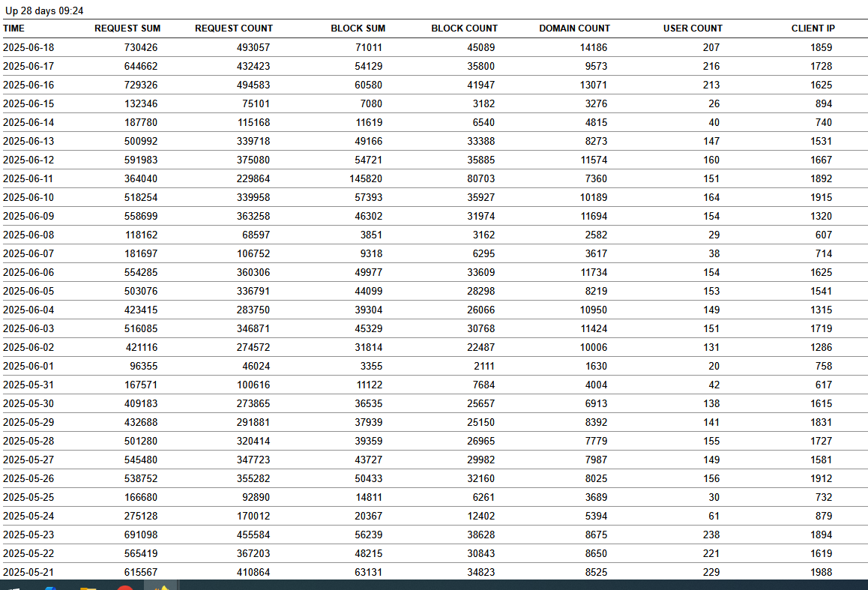Image resolution: width=868 pixels, height=590 pixels.
Task: Sort by the USER COUNT header
Action: click(x=693, y=28)
